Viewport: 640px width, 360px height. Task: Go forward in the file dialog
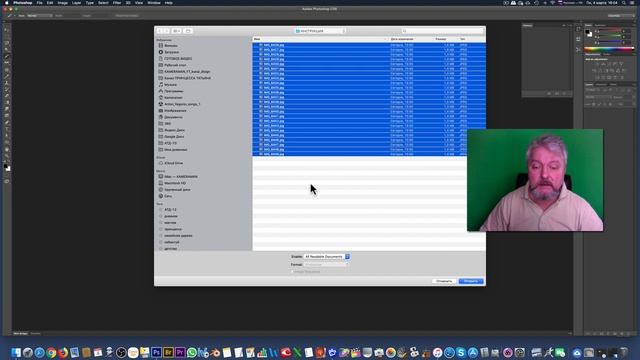pos(166,31)
